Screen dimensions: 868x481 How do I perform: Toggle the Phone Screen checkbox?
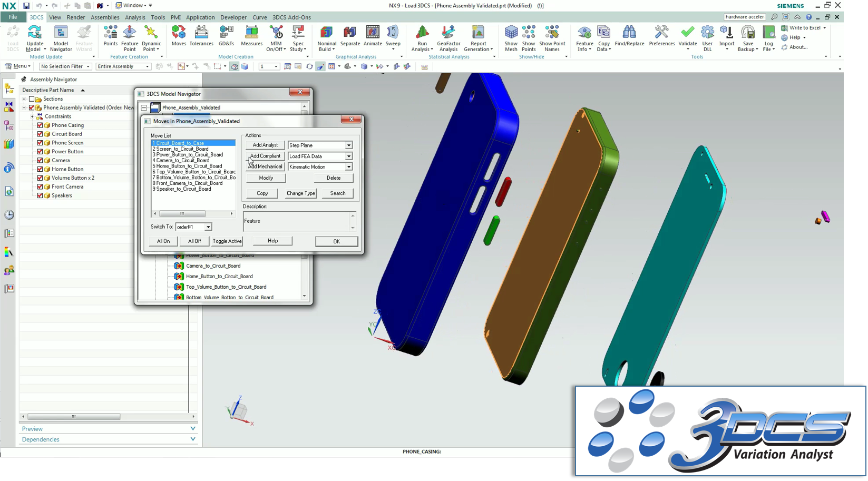pos(40,143)
